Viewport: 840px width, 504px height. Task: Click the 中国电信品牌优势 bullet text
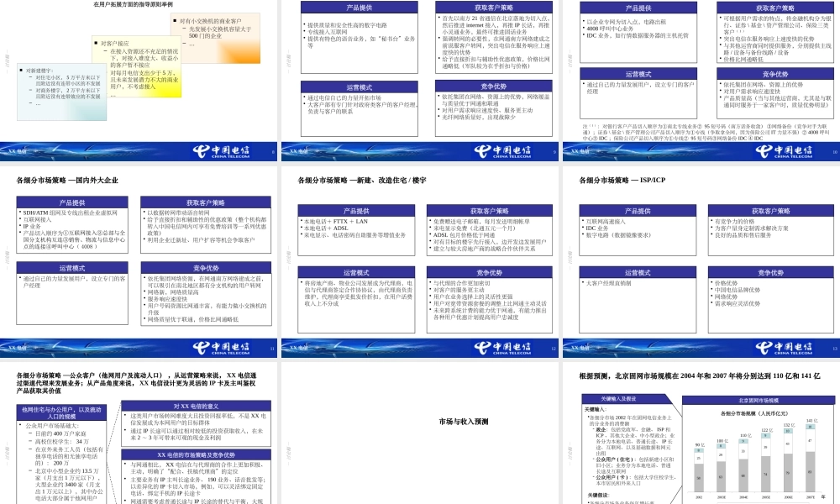click(738, 290)
